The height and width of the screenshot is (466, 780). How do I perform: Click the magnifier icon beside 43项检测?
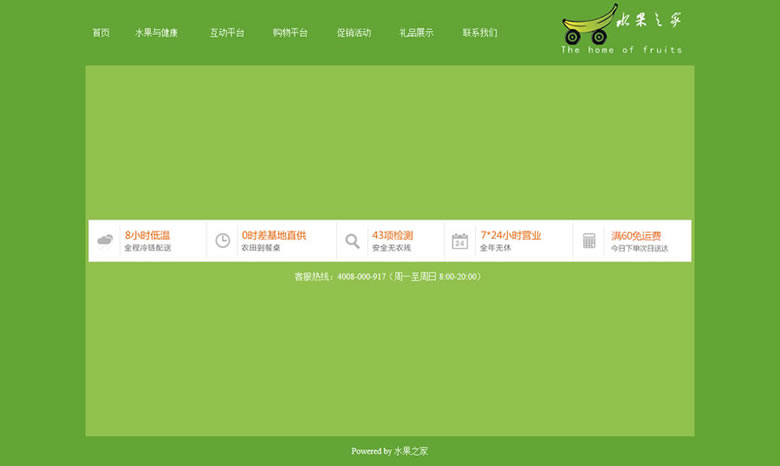click(x=352, y=241)
